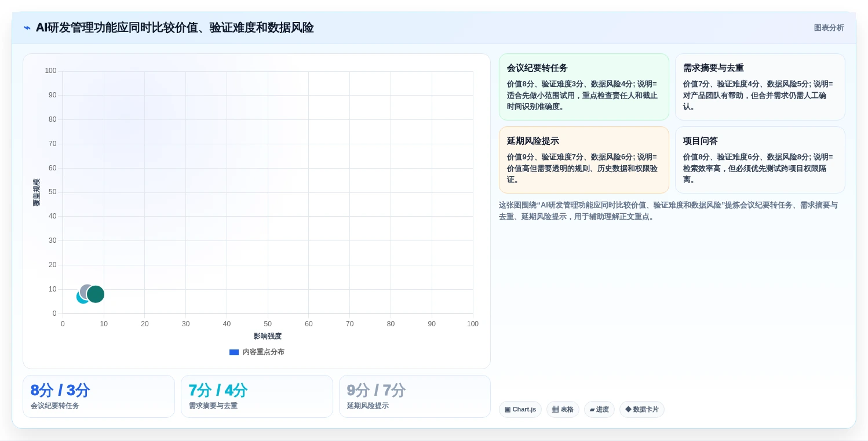Screen dimensions: 868x441
Task: Click the Chart.js tag
Action: [x=520, y=410]
